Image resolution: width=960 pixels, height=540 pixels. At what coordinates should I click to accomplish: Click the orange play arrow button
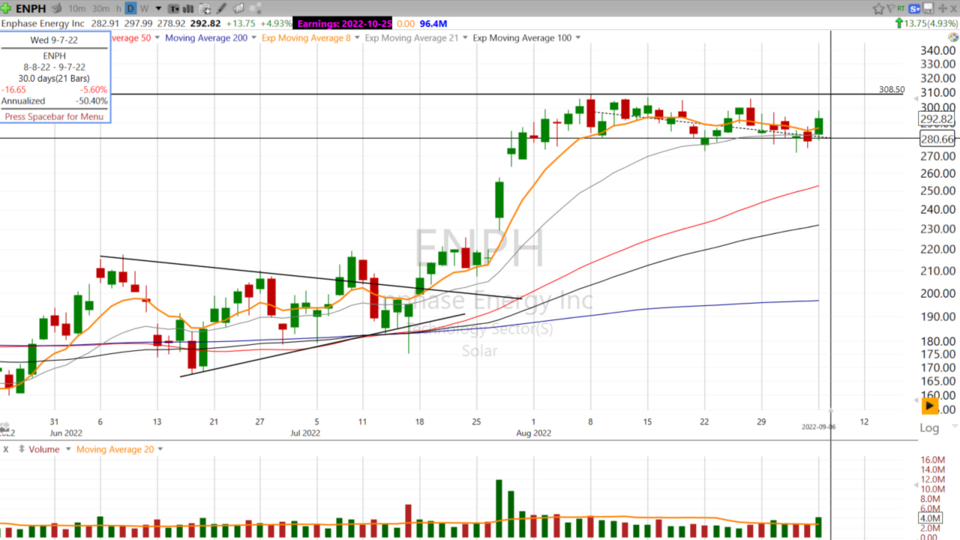click(x=929, y=405)
